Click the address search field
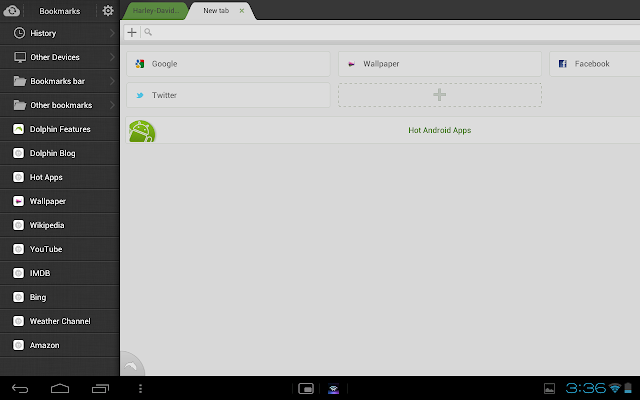Screen dimensions: 640x400 (394, 32)
